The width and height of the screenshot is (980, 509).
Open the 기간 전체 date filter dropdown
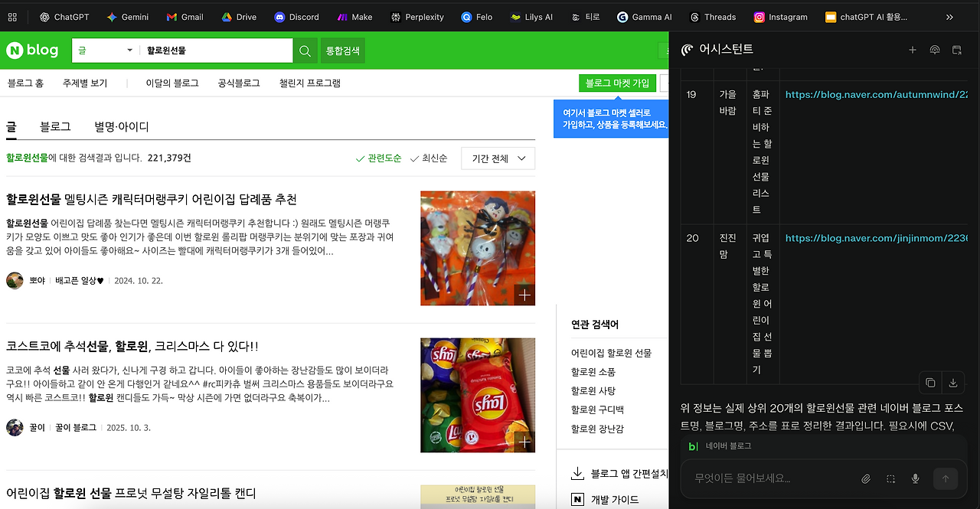coord(498,158)
